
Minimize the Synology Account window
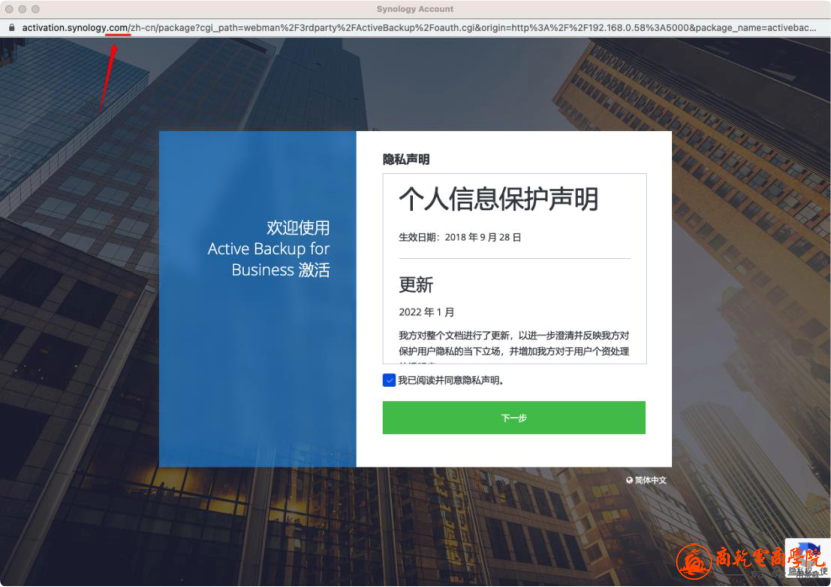click(x=22, y=9)
